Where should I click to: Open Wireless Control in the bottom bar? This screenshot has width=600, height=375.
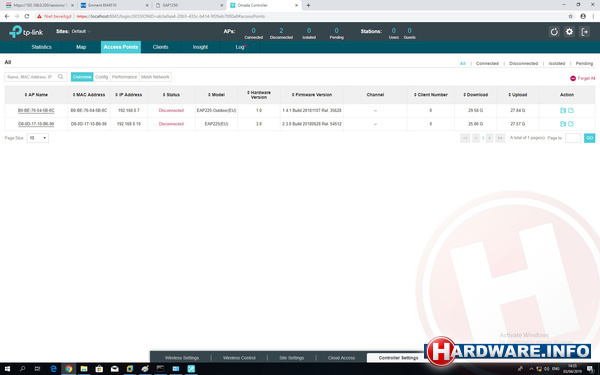239,358
